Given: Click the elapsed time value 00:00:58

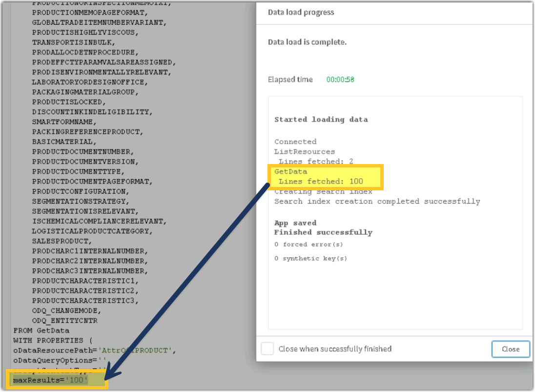Looking at the screenshot, I should (x=340, y=80).
